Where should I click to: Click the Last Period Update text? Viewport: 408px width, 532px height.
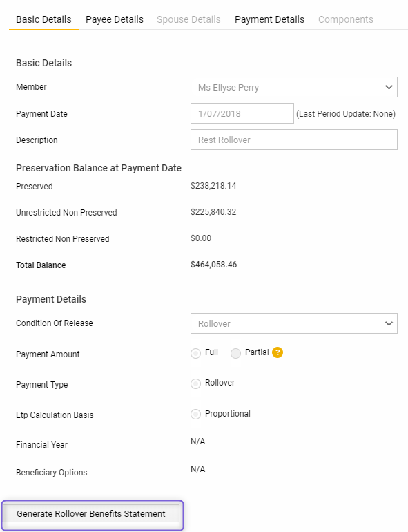pos(346,114)
